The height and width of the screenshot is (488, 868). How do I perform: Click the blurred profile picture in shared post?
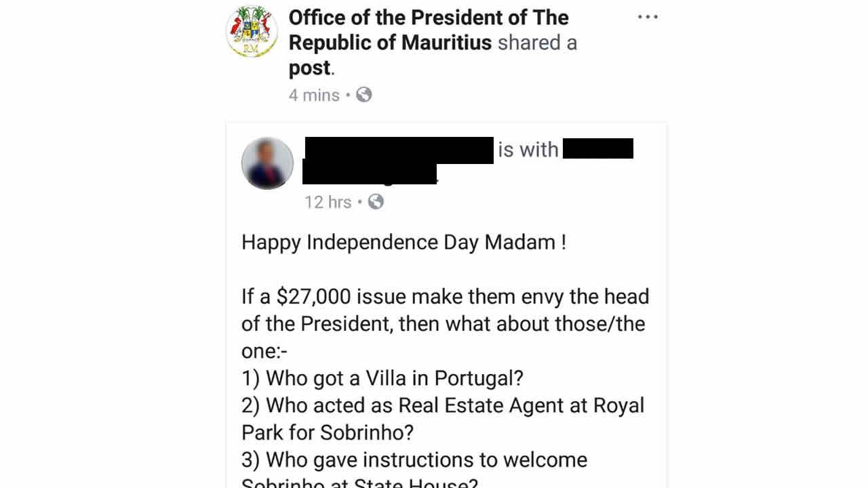pos(267,163)
